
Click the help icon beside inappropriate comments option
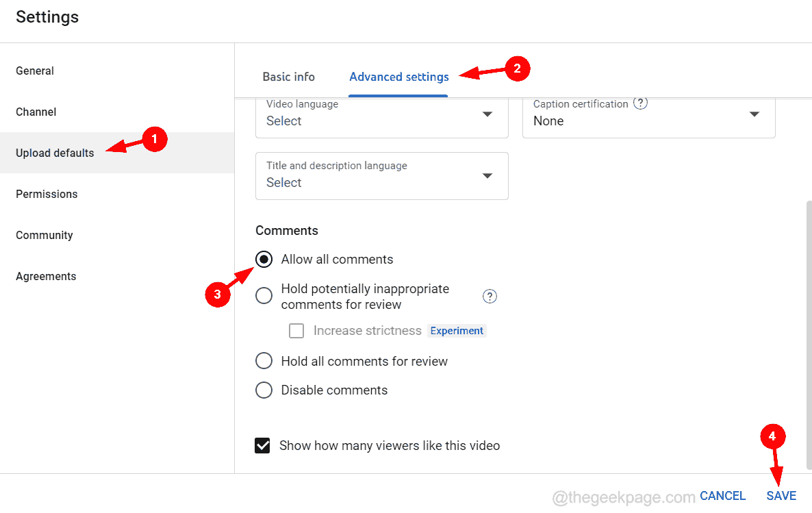pos(490,296)
